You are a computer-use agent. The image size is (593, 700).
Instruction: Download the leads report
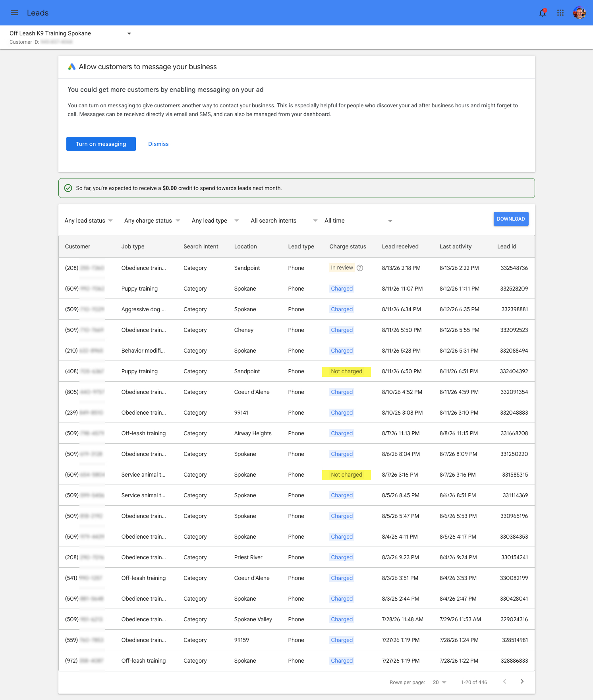pos(511,219)
